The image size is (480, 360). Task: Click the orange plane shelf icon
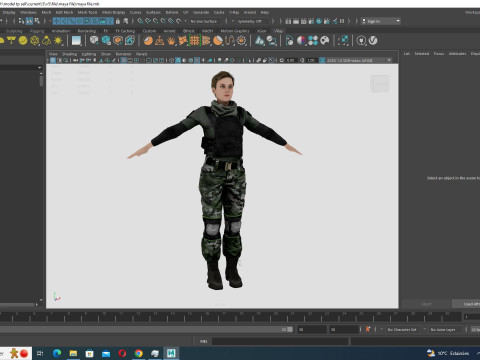(160, 41)
